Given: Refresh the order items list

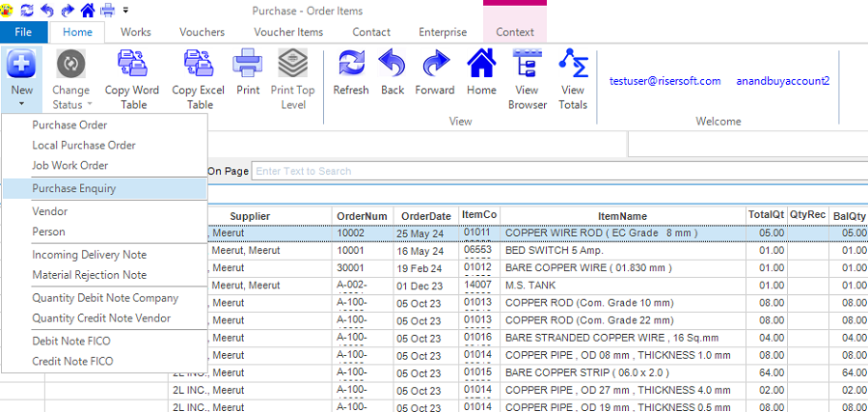Looking at the screenshot, I should pos(351,65).
